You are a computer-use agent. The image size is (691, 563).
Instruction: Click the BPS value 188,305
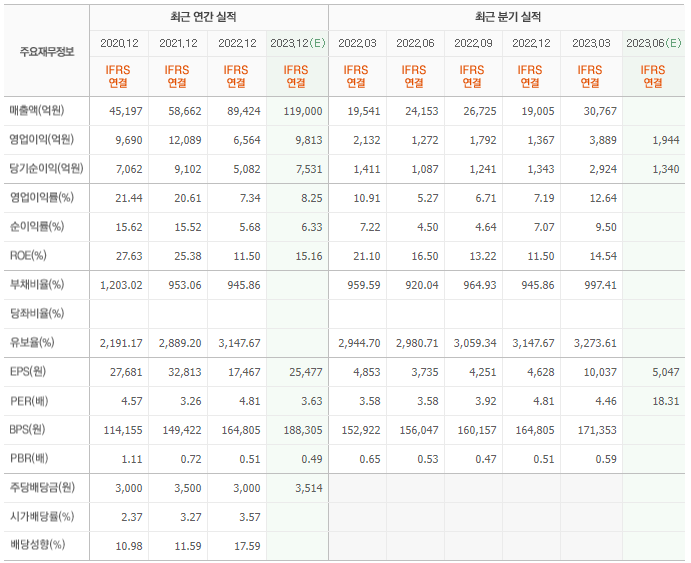[303, 430]
